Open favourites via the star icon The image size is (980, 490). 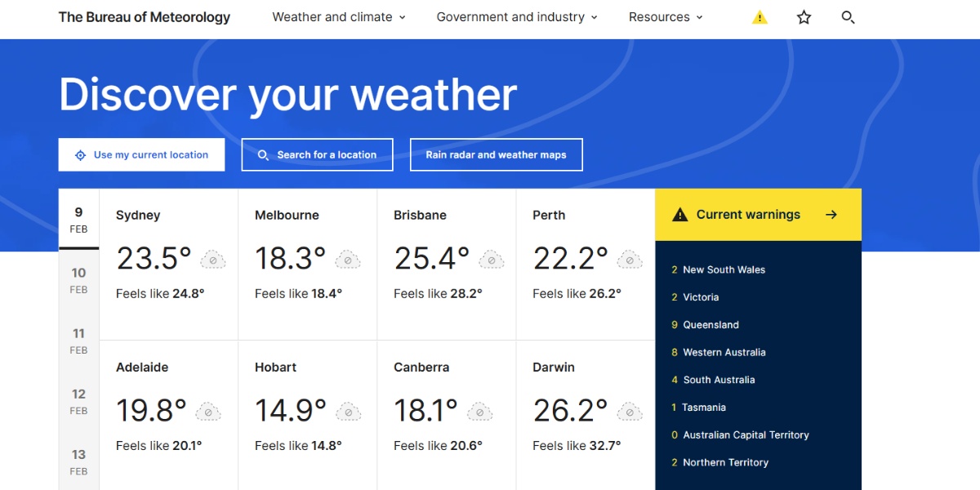(804, 17)
